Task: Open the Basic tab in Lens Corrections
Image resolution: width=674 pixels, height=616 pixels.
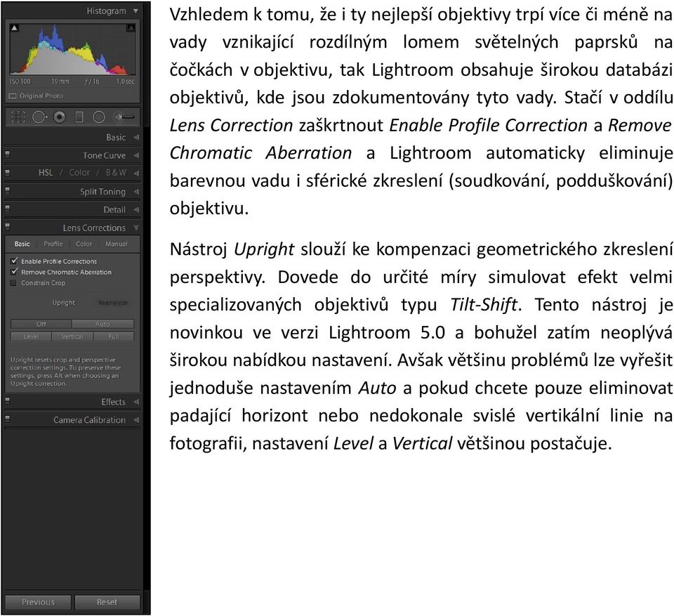Action: (x=22, y=244)
